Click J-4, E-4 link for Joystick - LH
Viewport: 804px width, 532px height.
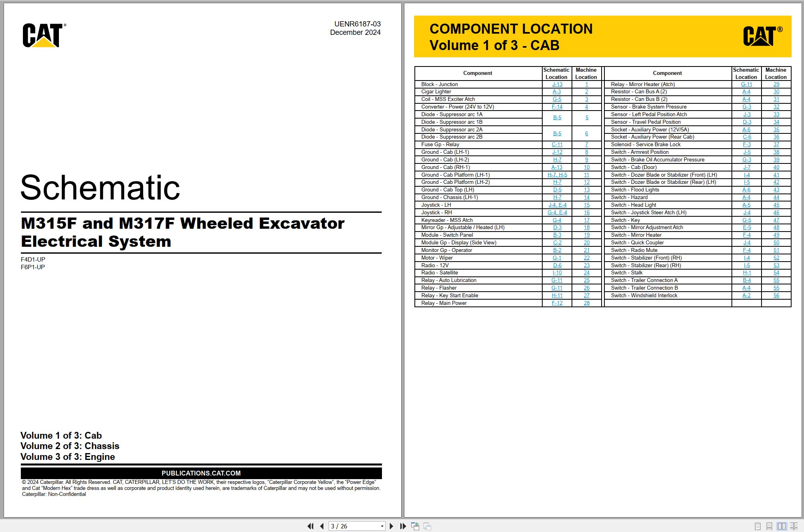click(557, 205)
